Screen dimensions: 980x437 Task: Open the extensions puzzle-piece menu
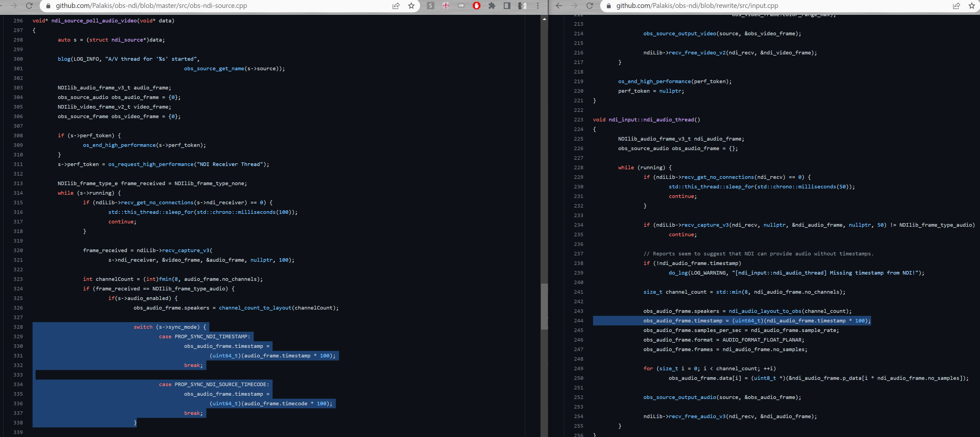(492, 6)
